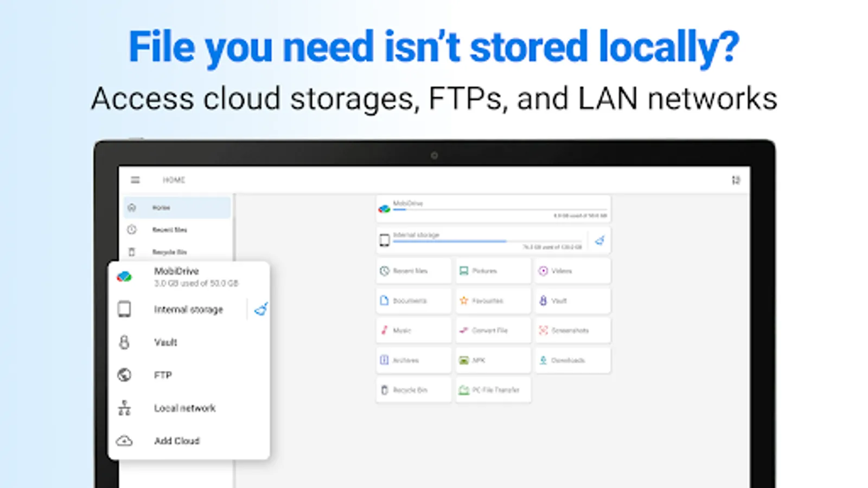
Task: Select the MobiDrive cloud logo in the popup panel
Action: point(124,277)
